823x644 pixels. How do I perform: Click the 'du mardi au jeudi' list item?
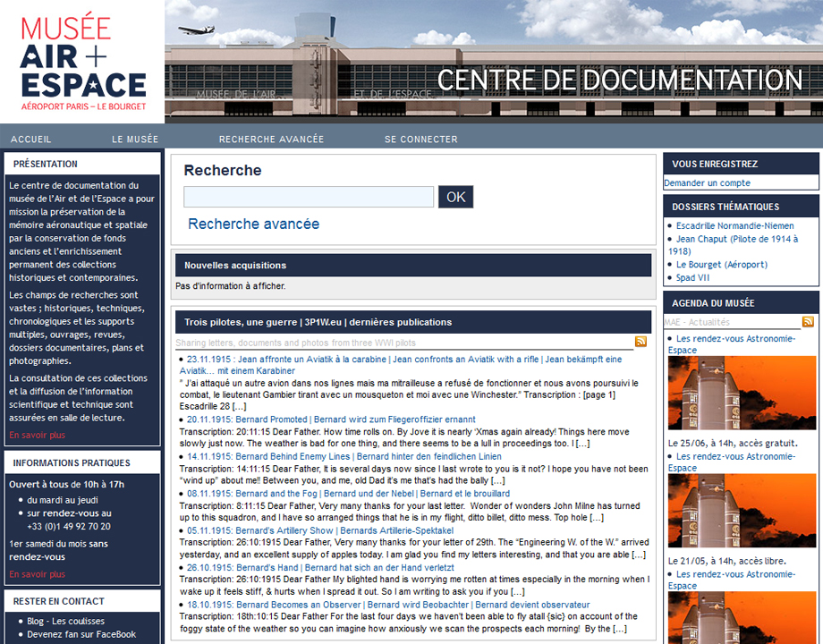[x=63, y=500]
